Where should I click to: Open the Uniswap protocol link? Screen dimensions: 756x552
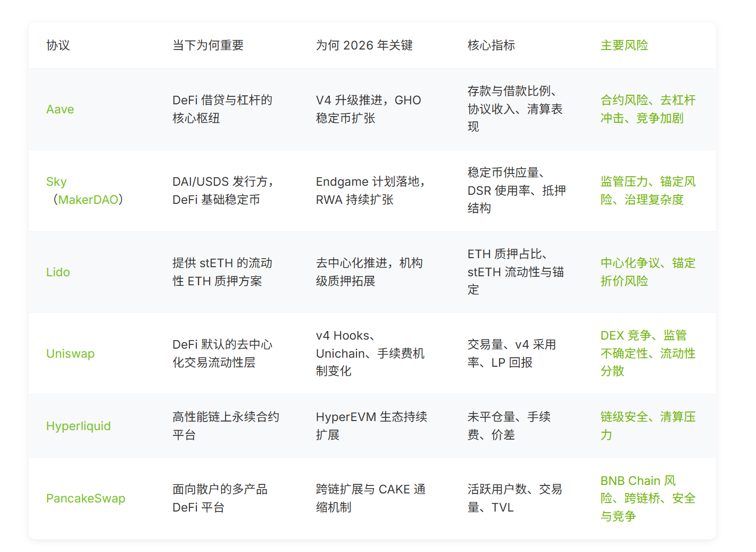pos(70,353)
